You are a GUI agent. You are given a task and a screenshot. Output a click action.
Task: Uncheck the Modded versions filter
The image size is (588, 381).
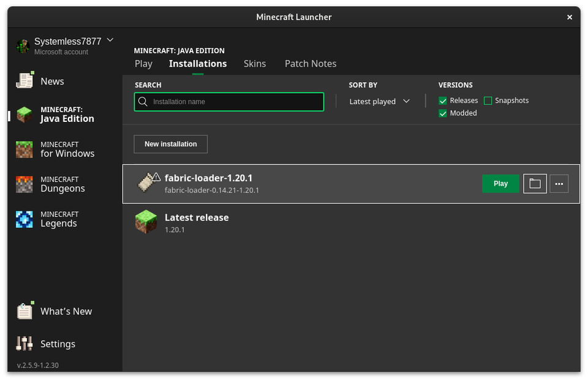442,113
